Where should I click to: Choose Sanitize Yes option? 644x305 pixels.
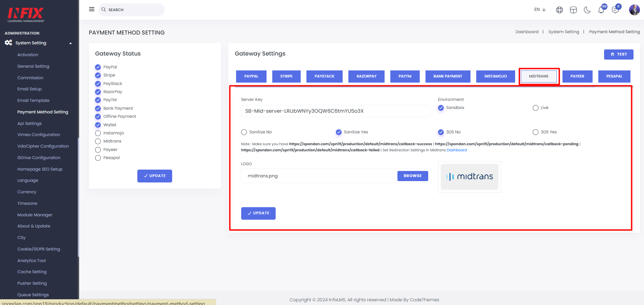(339, 132)
